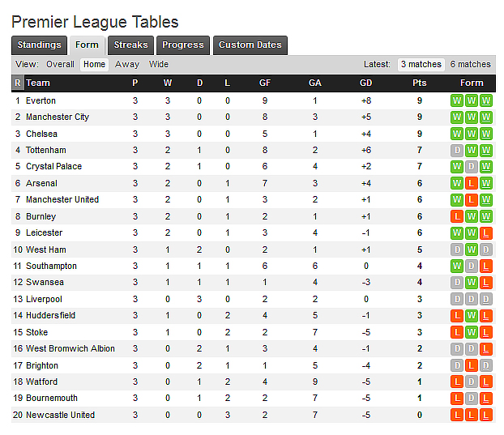Sort table by GD column header
This screenshot has height=435, width=504.
365,83
